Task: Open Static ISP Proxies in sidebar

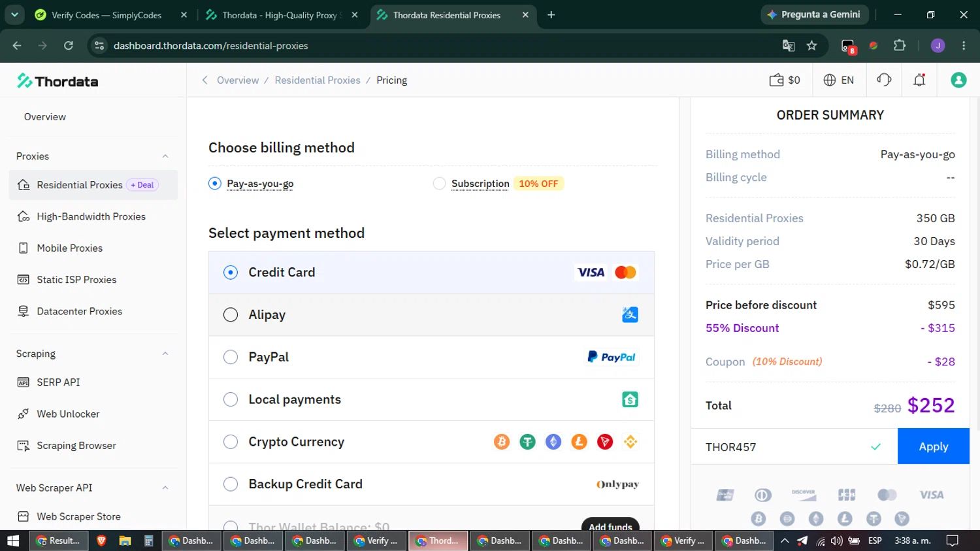Action: pos(93,280)
